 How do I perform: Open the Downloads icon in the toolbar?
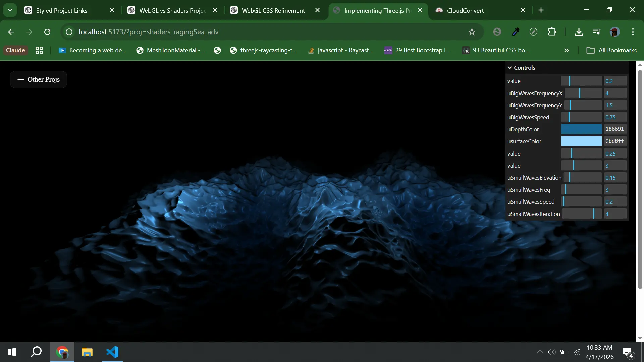pyautogui.click(x=579, y=32)
